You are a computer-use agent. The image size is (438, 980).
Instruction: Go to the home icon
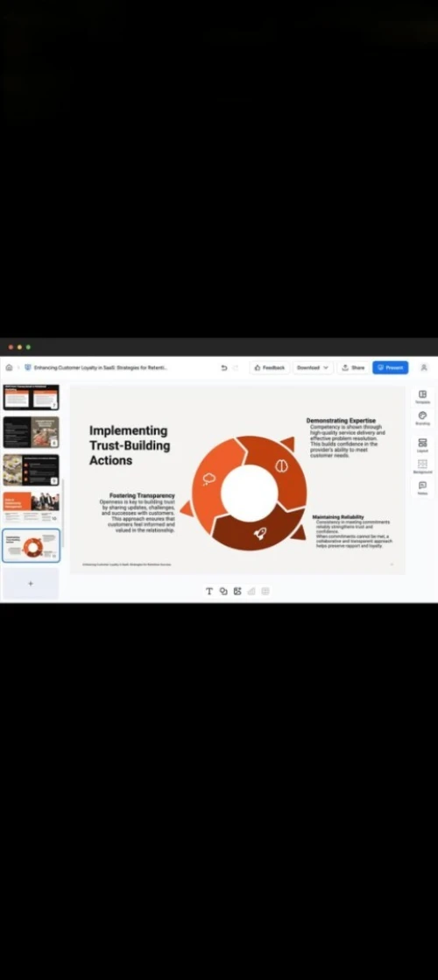pyautogui.click(x=9, y=367)
